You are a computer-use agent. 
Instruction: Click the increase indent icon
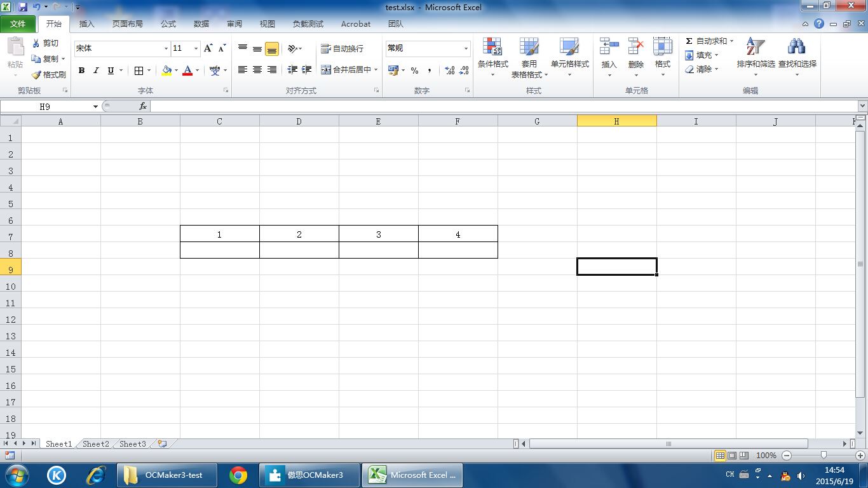306,70
